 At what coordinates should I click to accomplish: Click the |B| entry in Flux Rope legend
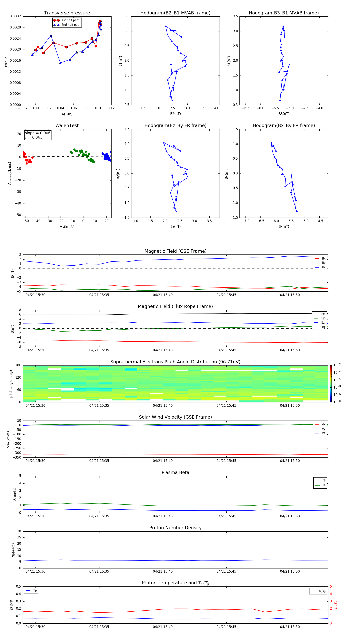click(320, 327)
